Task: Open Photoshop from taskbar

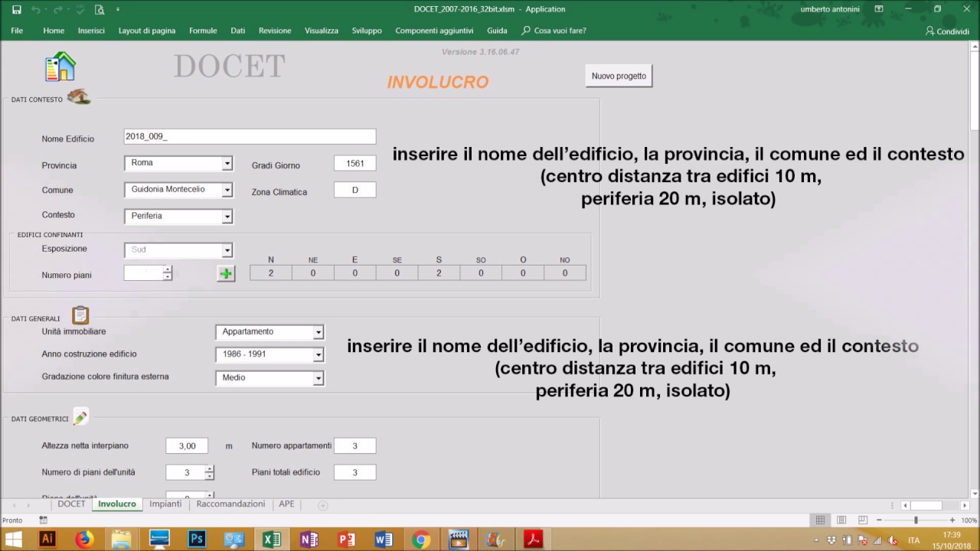Action: tap(197, 539)
